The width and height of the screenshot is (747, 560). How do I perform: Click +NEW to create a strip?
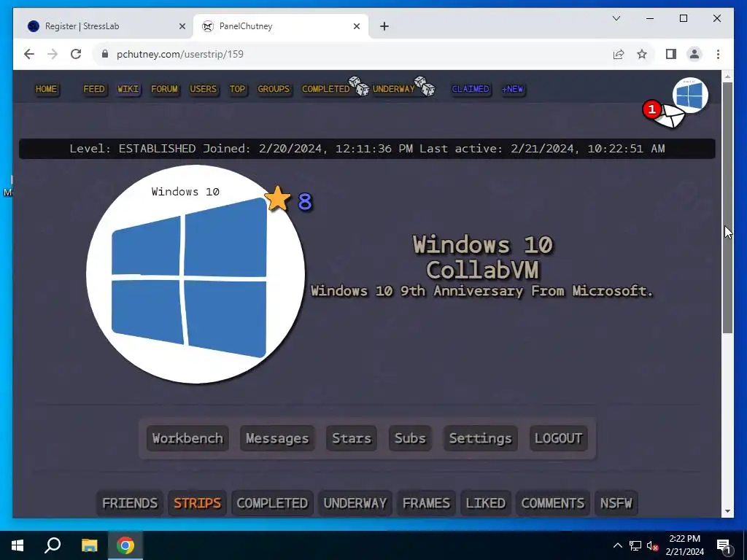[x=513, y=89]
